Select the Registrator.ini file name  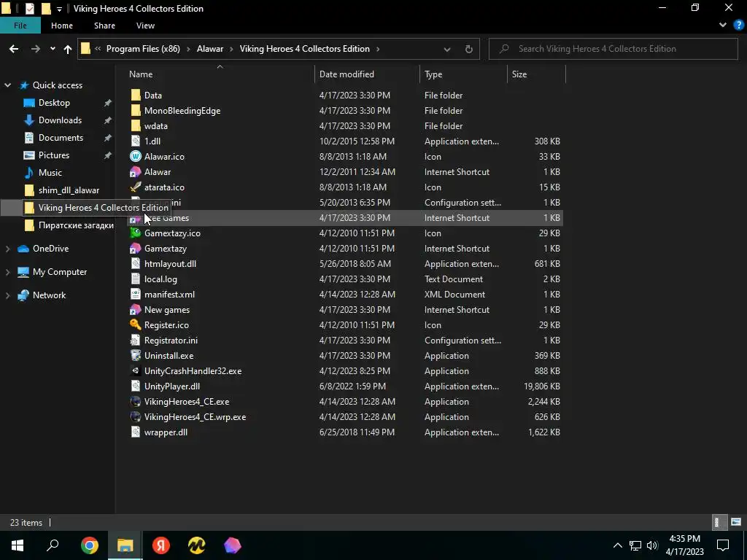click(171, 341)
